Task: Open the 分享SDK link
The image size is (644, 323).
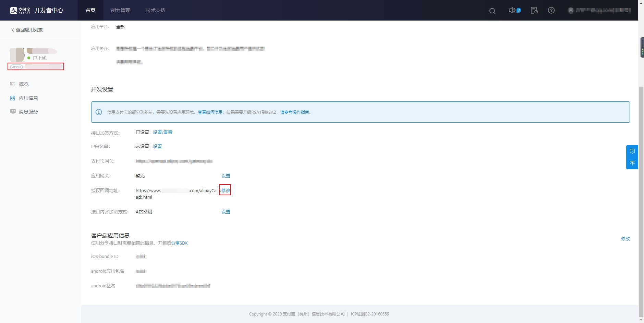Action: (x=180, y=243)
